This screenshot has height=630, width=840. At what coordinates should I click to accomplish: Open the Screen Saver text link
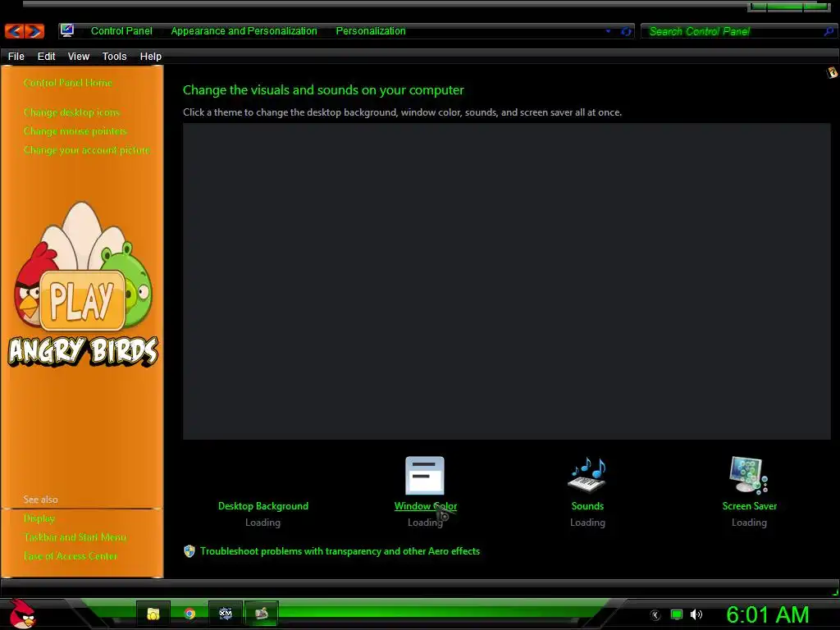click(749, 506)
